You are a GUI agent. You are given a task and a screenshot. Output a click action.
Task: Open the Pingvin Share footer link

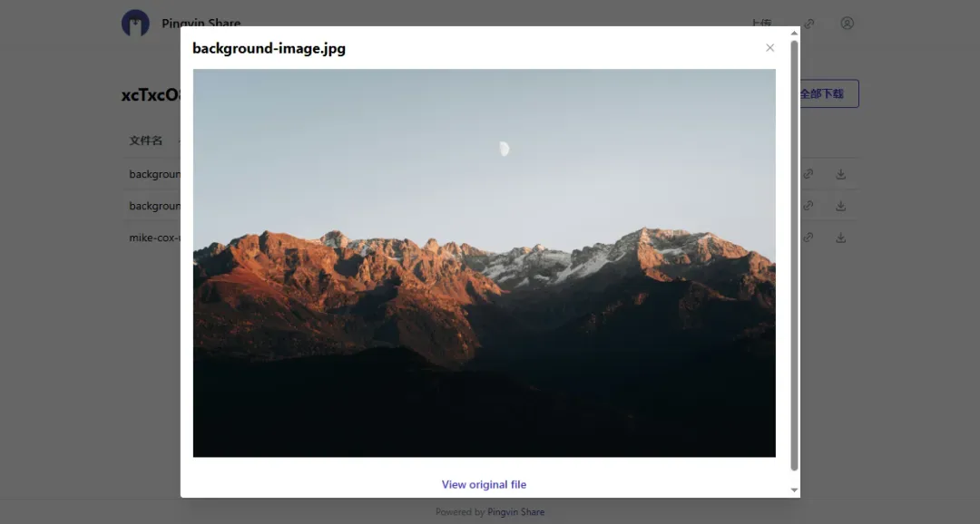tap(515, 512)
